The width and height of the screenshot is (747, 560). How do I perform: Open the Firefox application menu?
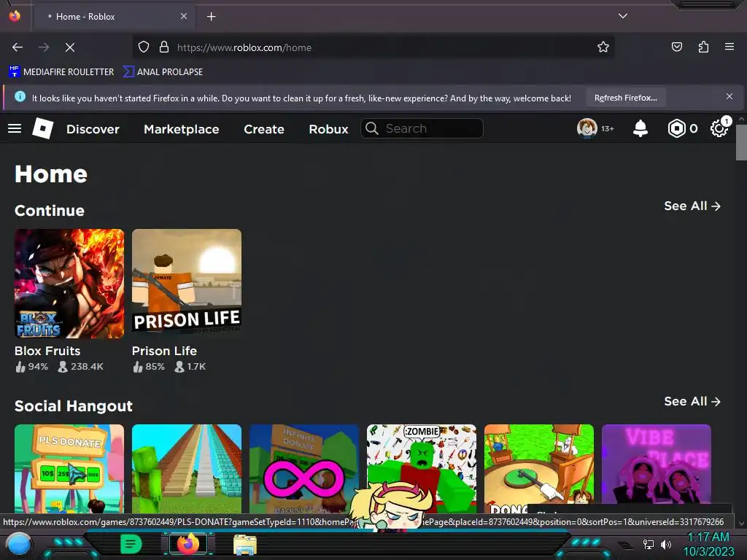point(729,47)
